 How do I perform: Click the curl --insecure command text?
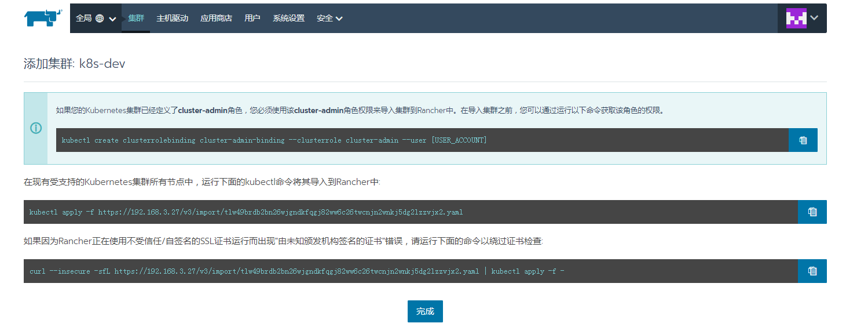[297, 271]
